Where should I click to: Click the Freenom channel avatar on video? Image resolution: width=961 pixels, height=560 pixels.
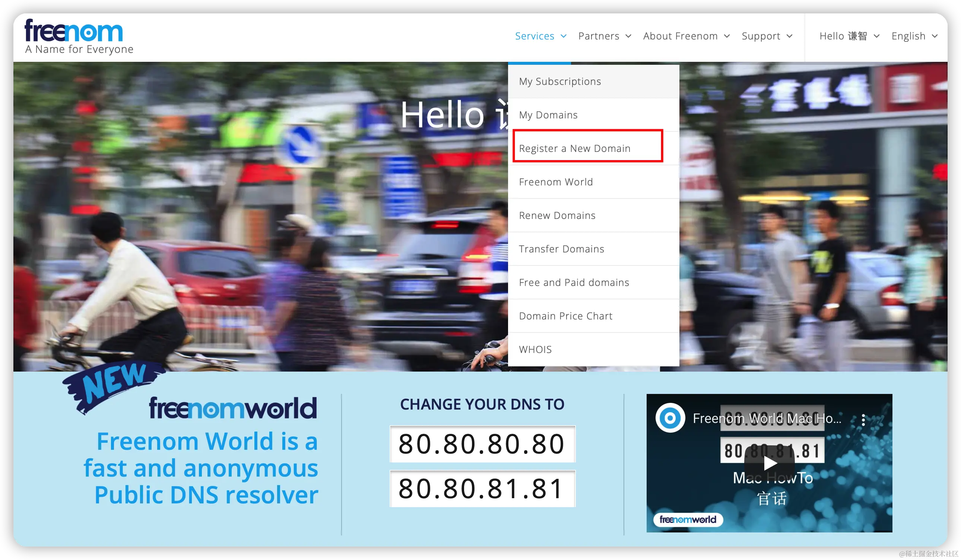click(670, 418)
